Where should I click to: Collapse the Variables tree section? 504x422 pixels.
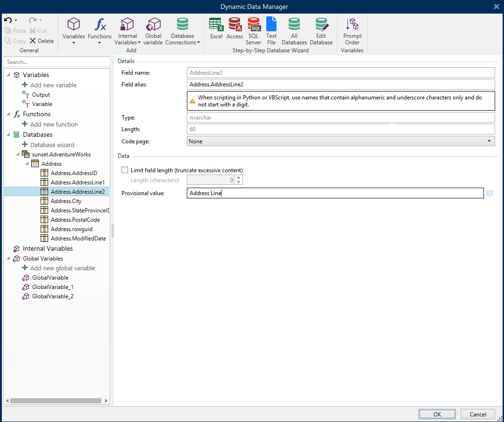click(x=7, y=75)
